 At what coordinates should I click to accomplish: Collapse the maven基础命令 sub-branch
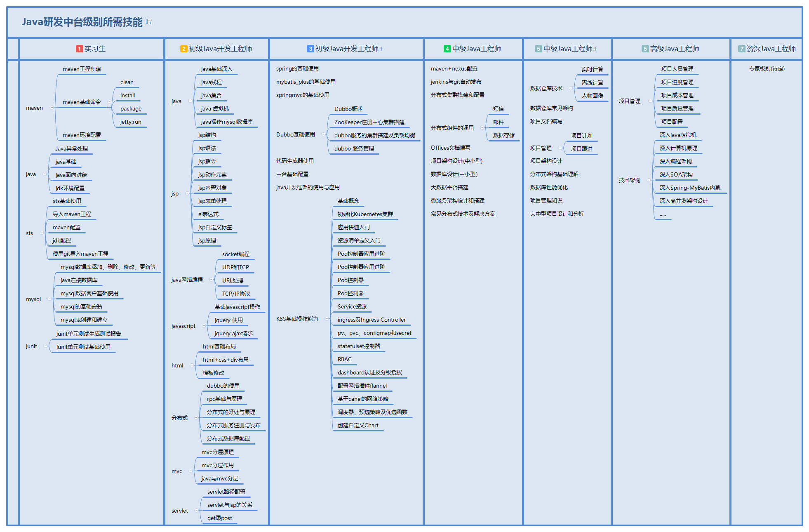[109, 102]
